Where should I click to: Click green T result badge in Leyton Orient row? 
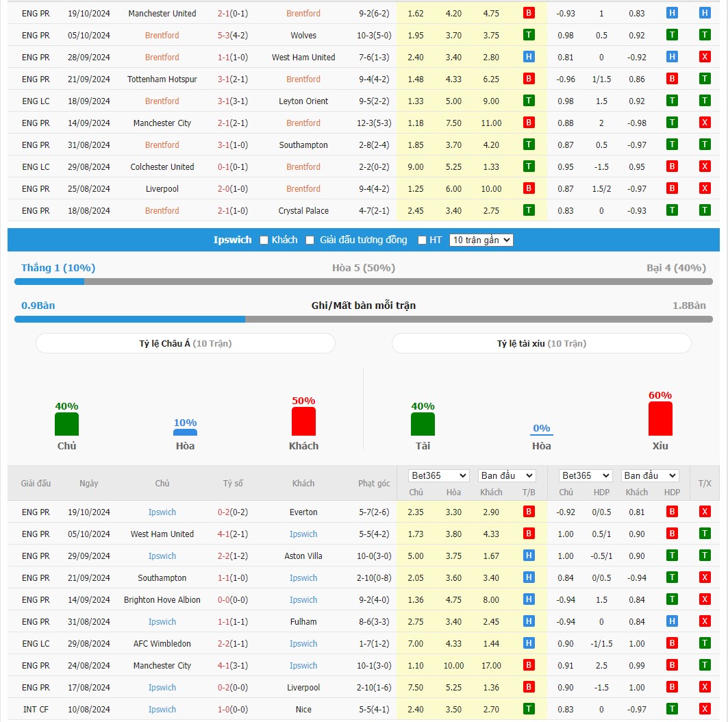pos(528,101)
